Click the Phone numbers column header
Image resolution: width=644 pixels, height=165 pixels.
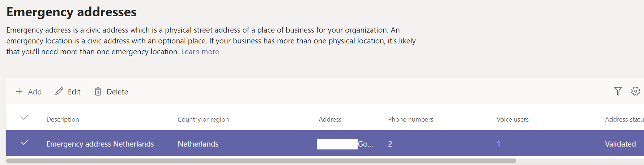pyautogui.click(x=410, y=119)
